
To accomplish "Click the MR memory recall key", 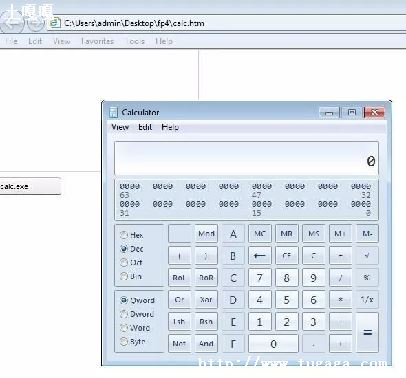I will click(287, 234).
